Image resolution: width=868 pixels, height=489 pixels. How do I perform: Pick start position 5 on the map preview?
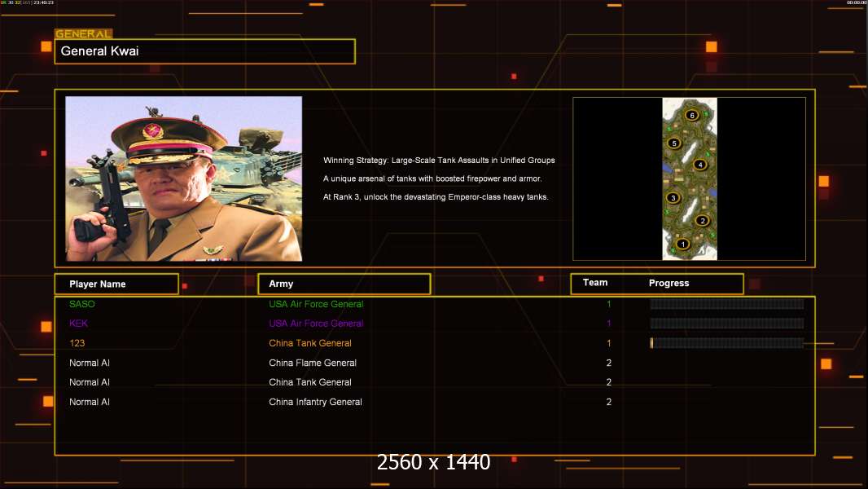(x=673, y=143)
